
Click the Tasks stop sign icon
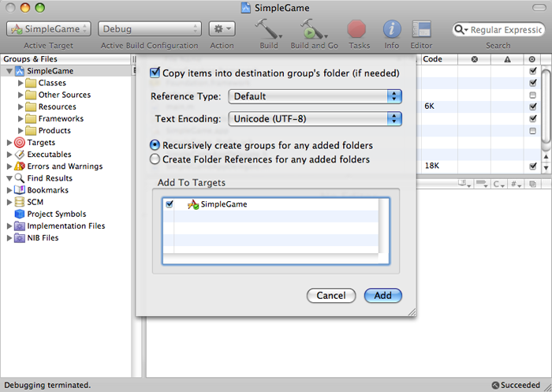356,29
